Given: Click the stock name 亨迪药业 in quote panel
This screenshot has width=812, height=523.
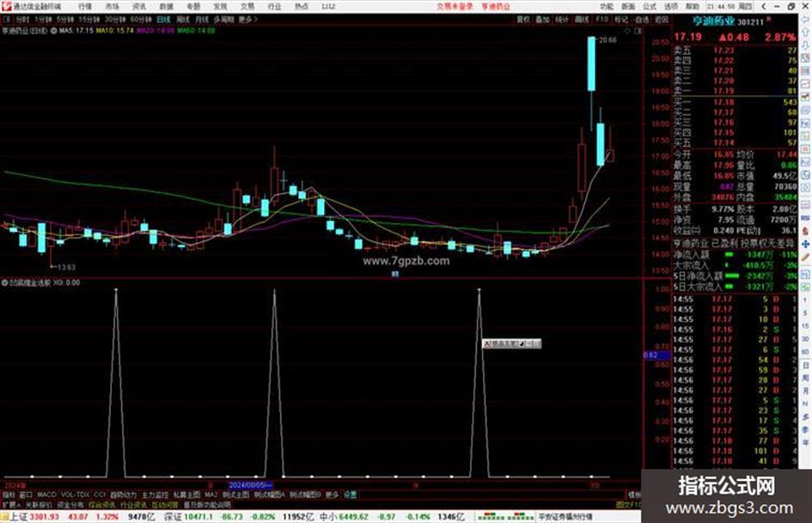Looking at the screenshot, I should point(713,21).
